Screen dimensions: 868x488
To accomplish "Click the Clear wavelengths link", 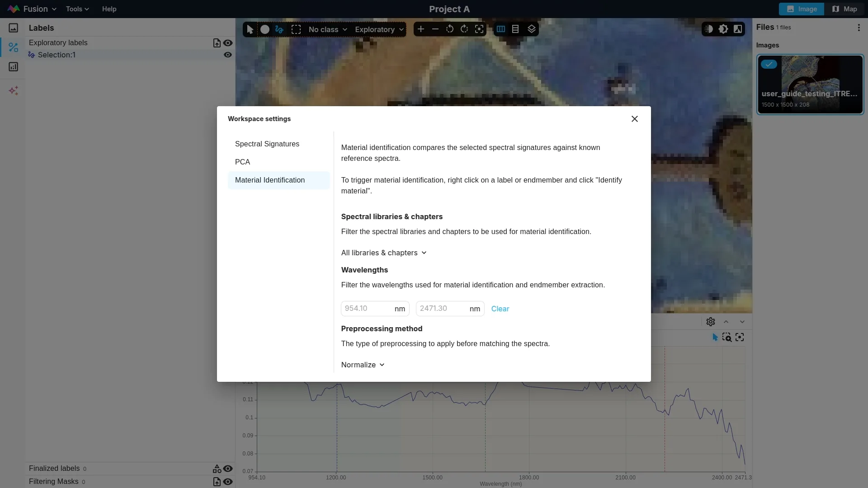I will (500, 309).
